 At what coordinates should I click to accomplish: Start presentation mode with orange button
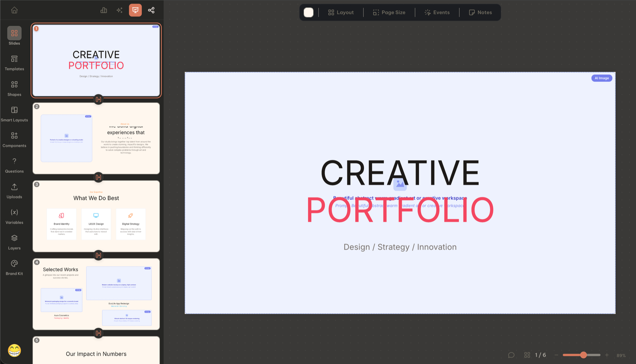pos(135,10)
